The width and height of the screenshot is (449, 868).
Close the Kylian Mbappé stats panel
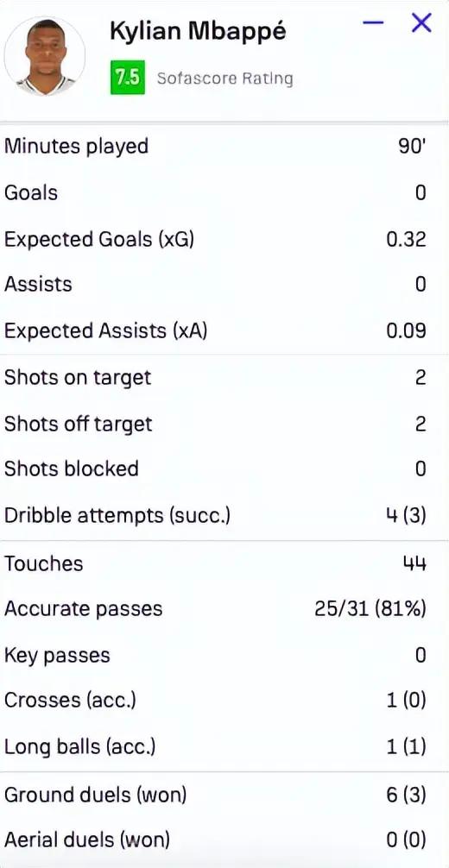(422, 22)
